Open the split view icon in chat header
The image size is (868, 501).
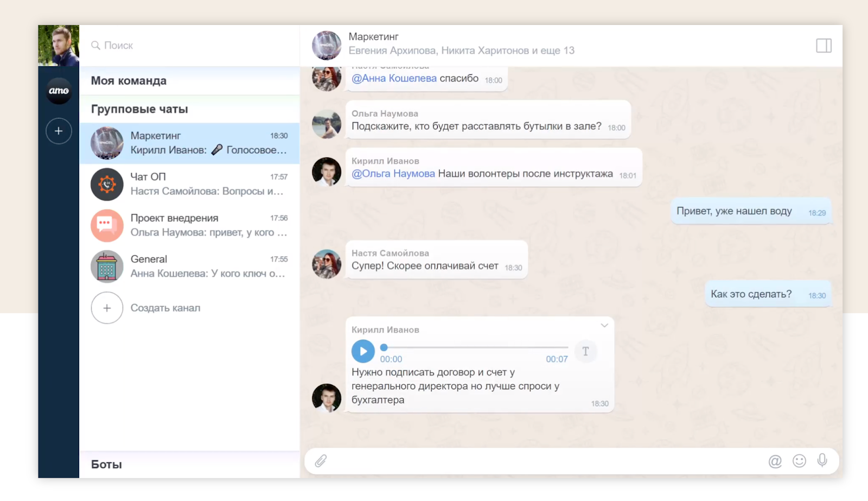click(824, 46)
